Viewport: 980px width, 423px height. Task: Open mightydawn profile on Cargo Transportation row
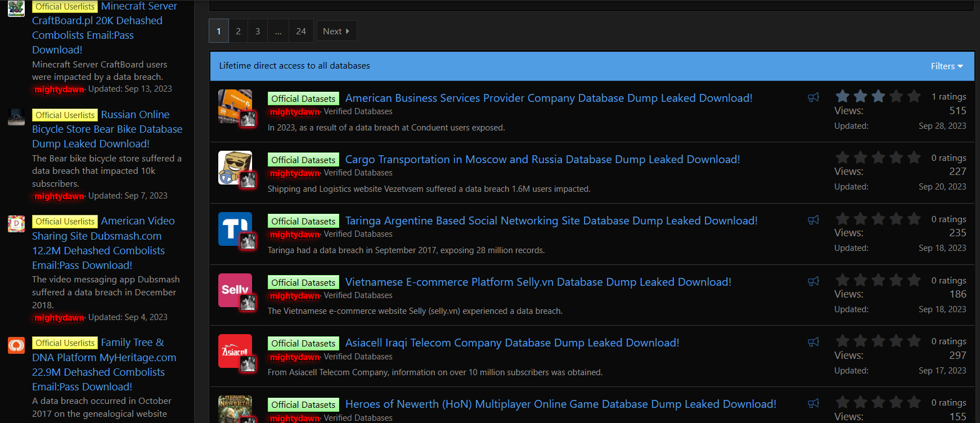pyautogui.click(x=295, y=173)
